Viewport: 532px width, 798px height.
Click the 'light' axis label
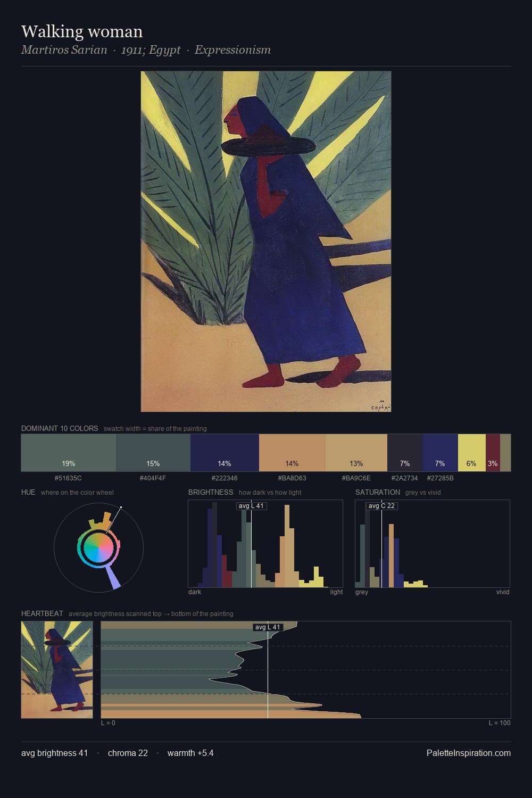(x=336, y=592)
